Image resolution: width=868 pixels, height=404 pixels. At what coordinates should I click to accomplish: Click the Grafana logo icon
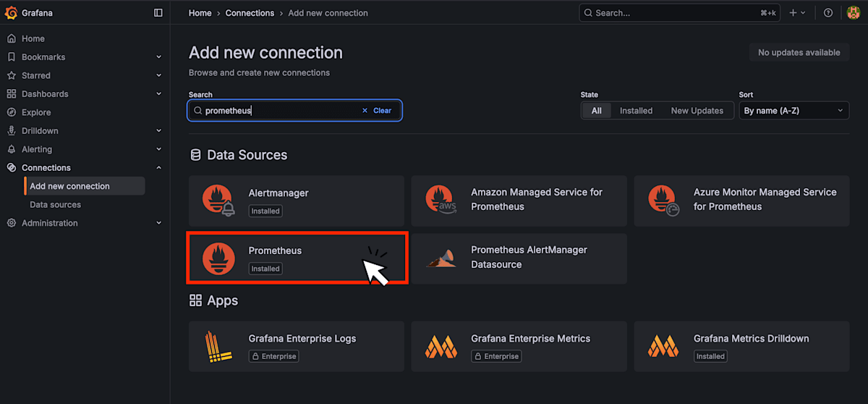pos(11,12)
